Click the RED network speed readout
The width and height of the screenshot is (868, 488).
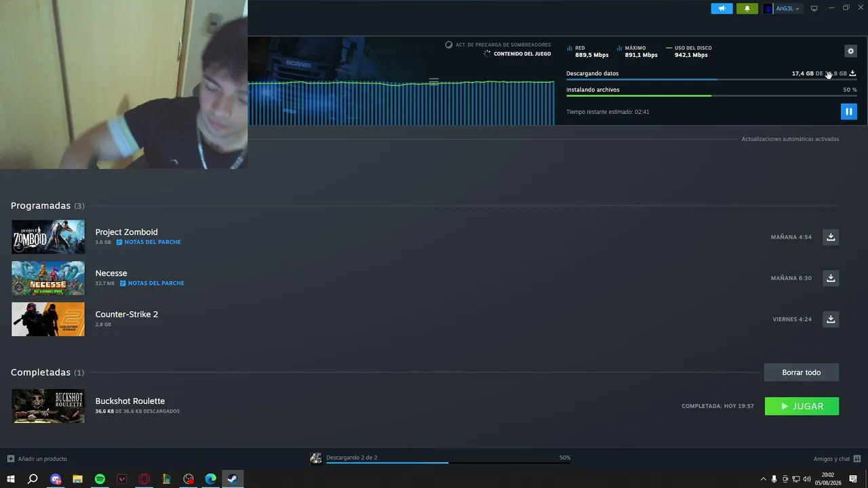(x=588, y=52)
